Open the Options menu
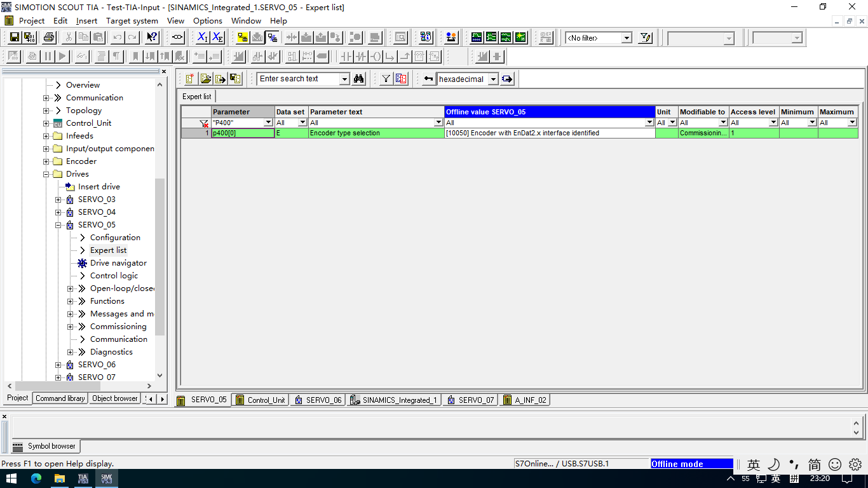Image resolution: width=868 pixels, height=488 pixels. coord(208,20)
